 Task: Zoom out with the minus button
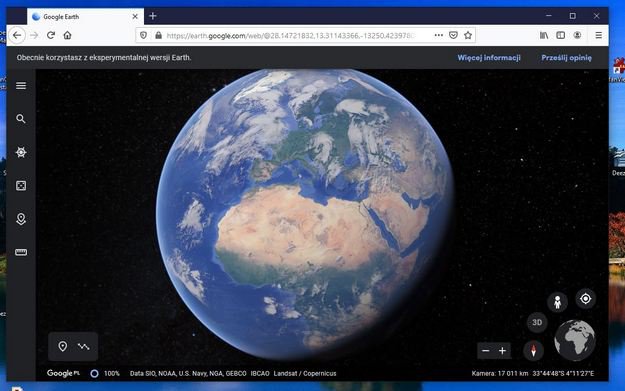(485, 351)
